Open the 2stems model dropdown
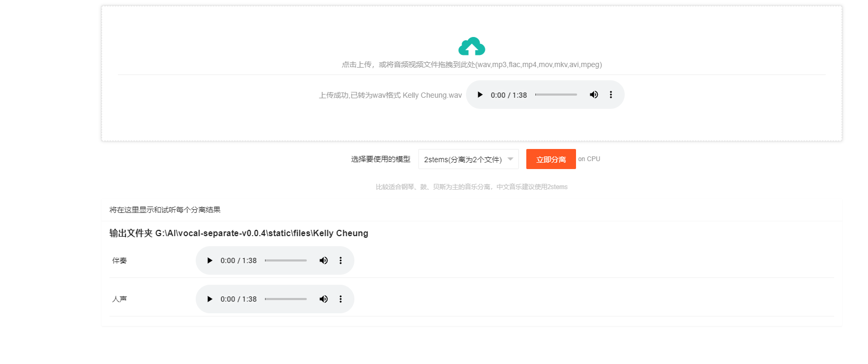The height and width of the screenshot is (364, 868). pyautogui.click(x=469, y=159)
